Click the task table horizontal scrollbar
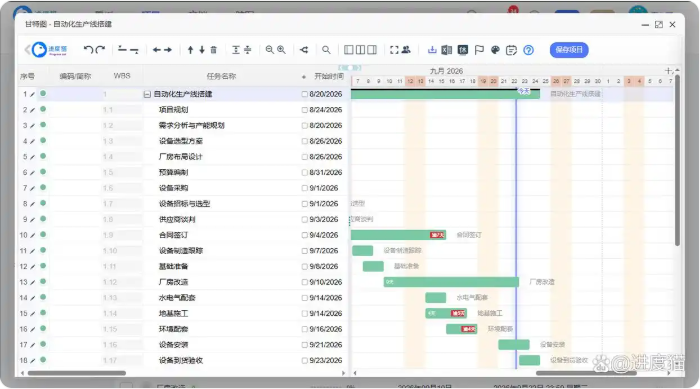 pos(76,373)
